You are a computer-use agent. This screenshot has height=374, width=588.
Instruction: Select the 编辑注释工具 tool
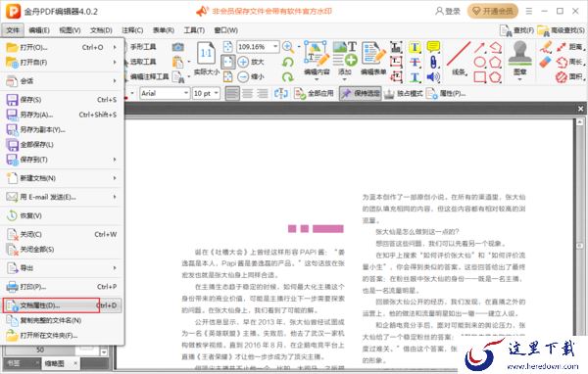pos(149,76)
